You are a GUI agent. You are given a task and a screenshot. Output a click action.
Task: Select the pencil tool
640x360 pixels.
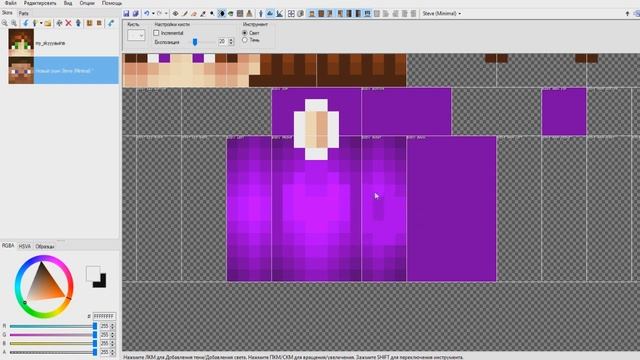(x=184, y=13)
